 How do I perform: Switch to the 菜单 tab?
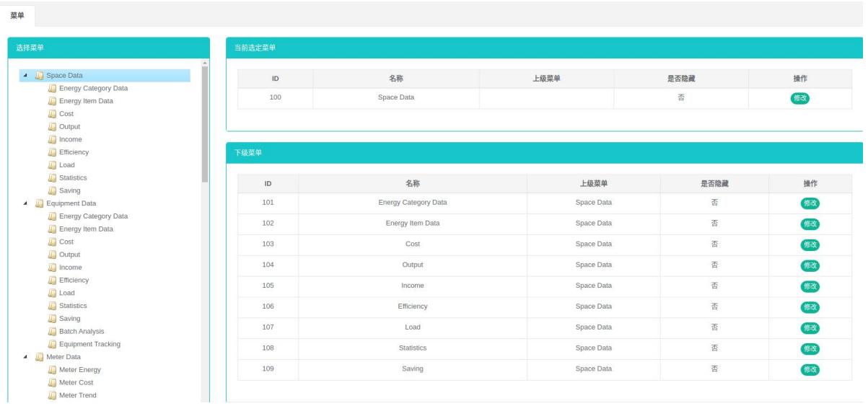(x=17, y=15)
